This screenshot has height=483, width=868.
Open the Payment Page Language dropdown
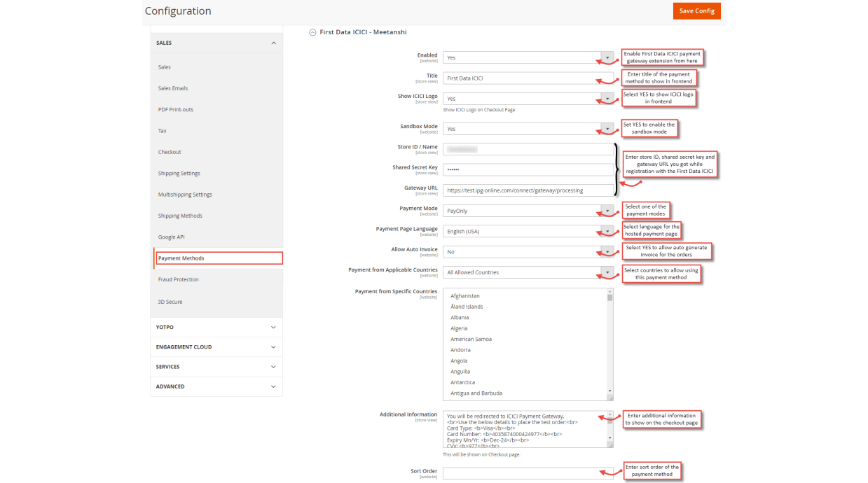[528, 231]
